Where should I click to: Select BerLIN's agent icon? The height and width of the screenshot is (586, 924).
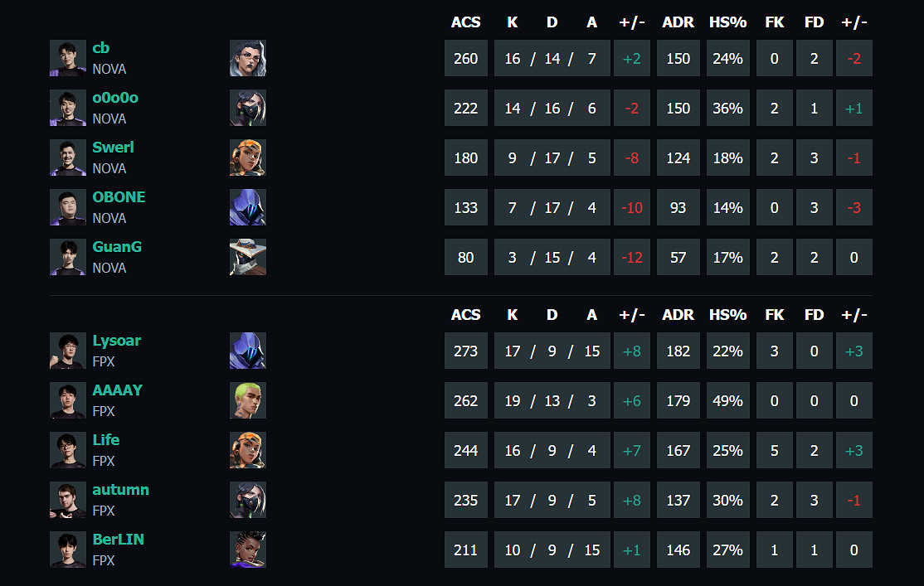[x=247, y=550]
